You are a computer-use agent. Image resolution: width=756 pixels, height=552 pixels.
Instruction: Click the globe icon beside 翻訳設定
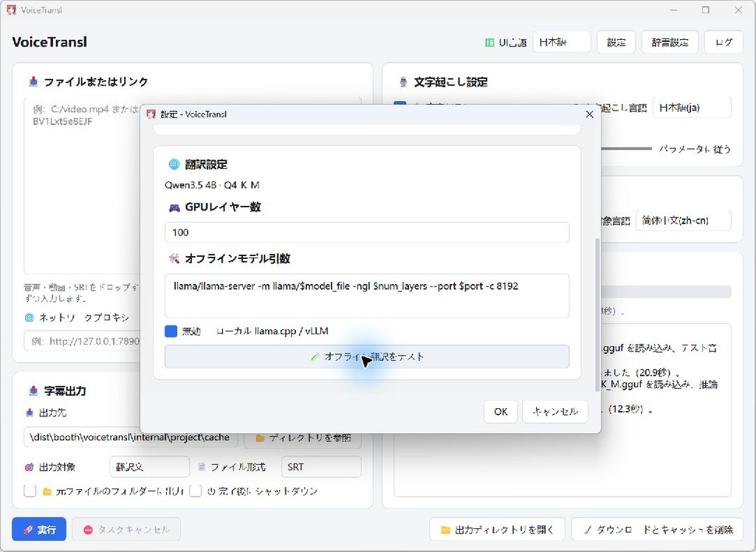tap(173, 165)
